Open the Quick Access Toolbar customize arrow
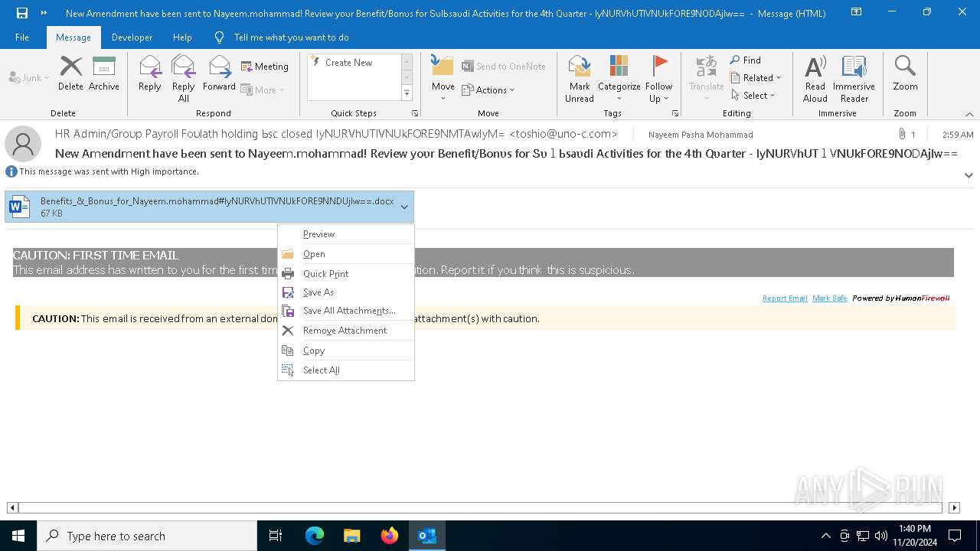980x551 pixels. [x=44, y=13]
